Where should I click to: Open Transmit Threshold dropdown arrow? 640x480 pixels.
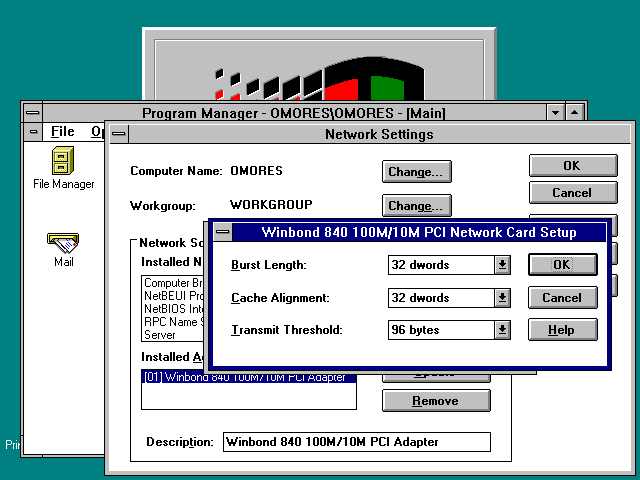pos(502,330)
